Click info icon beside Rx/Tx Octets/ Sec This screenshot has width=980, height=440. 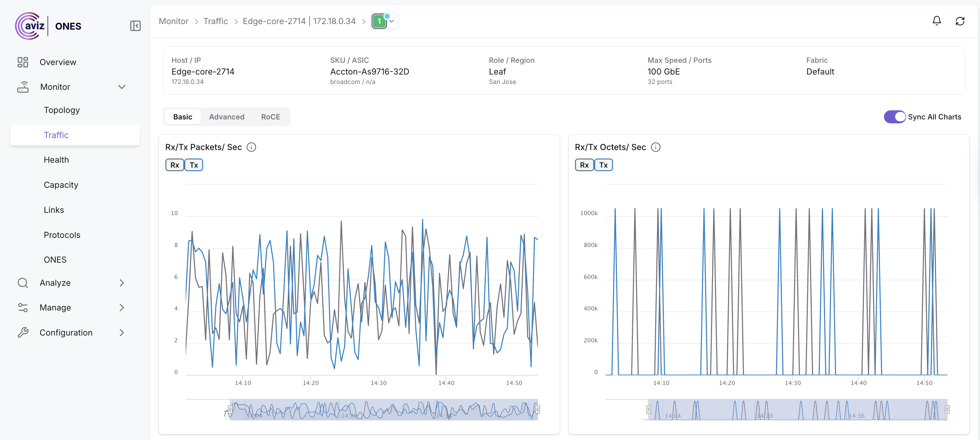[x=655, y=147]
